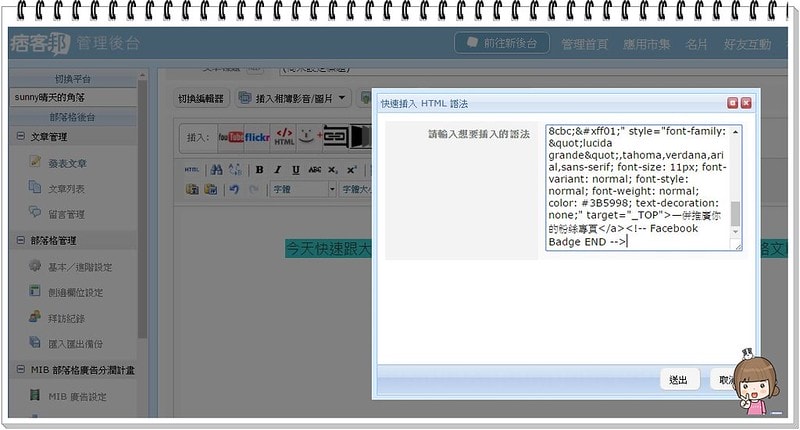
Task: Maximize the 快速插入 HTML 語法 dialog
Action: point(733,103)
